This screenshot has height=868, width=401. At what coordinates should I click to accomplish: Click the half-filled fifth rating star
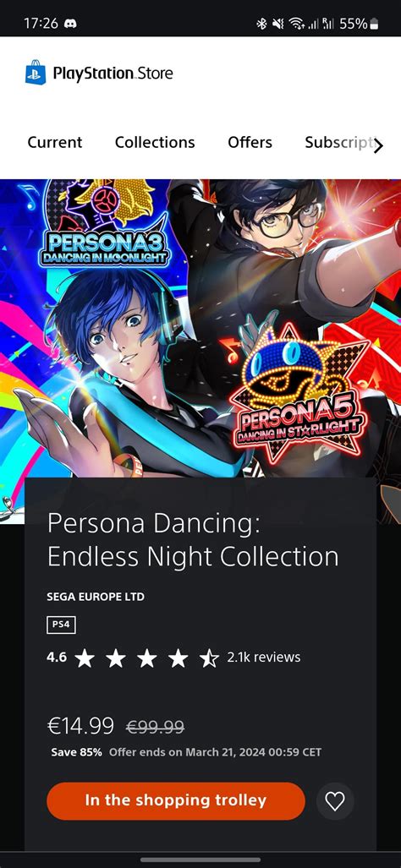[x=209, y=658]
